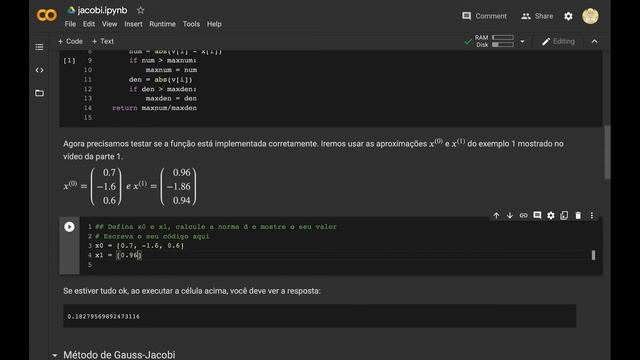The width and height of the screenshot is (640, 360).
Task: Move cell up with the arrow icon
Action: 496,216
